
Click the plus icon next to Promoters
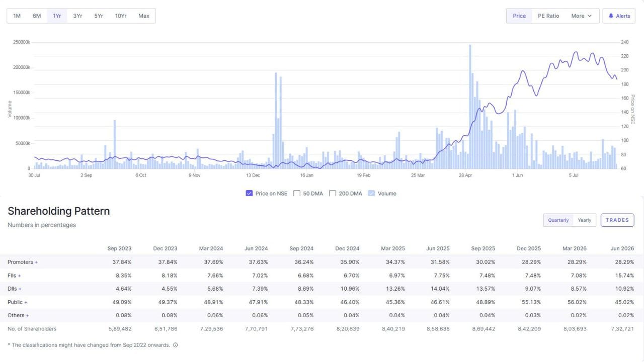tap(36, 262)
